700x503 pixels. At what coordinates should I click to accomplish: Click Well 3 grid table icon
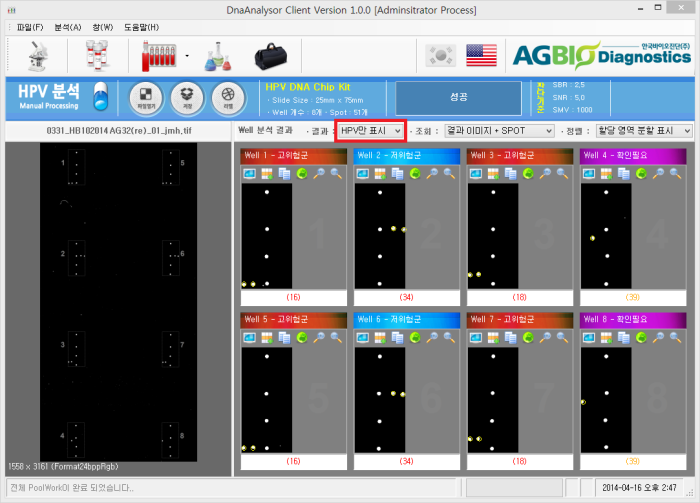tap(493, 174)
